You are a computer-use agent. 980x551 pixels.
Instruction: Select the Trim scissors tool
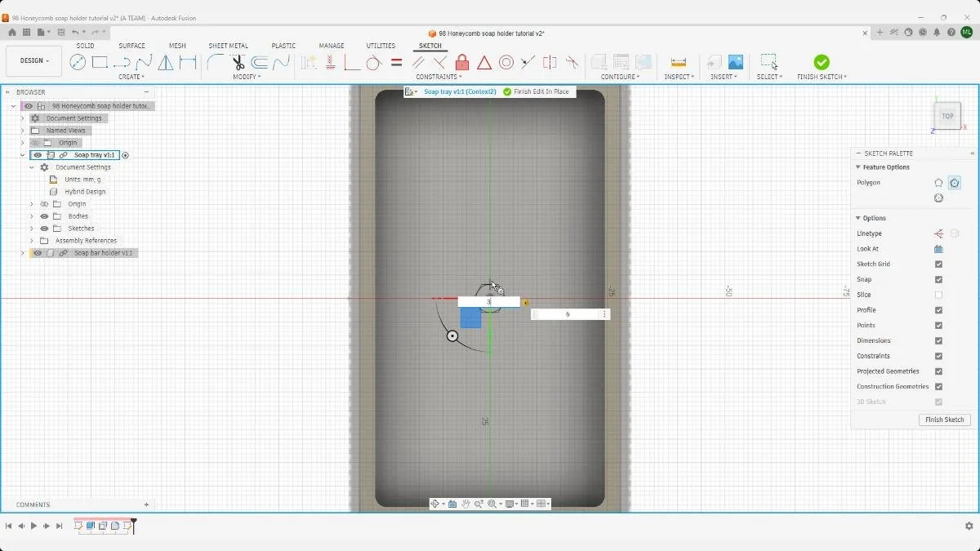pyautogui.click(x=238, y=62)
